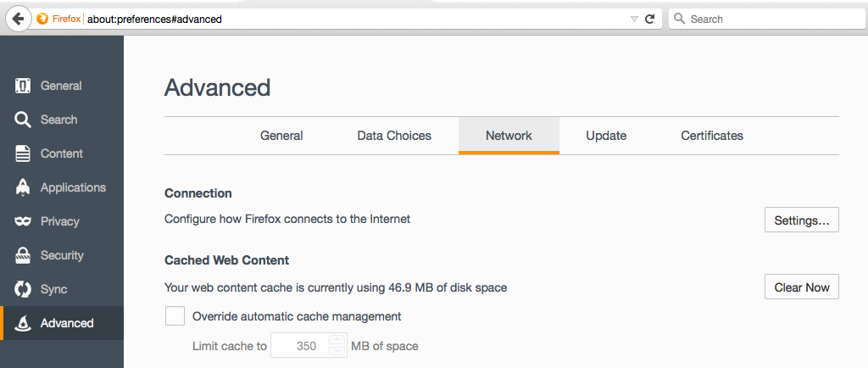This screenshot has height=368, width=868.
Task: Click the Privacy mask sidebar icon
Action: point(23,221)
